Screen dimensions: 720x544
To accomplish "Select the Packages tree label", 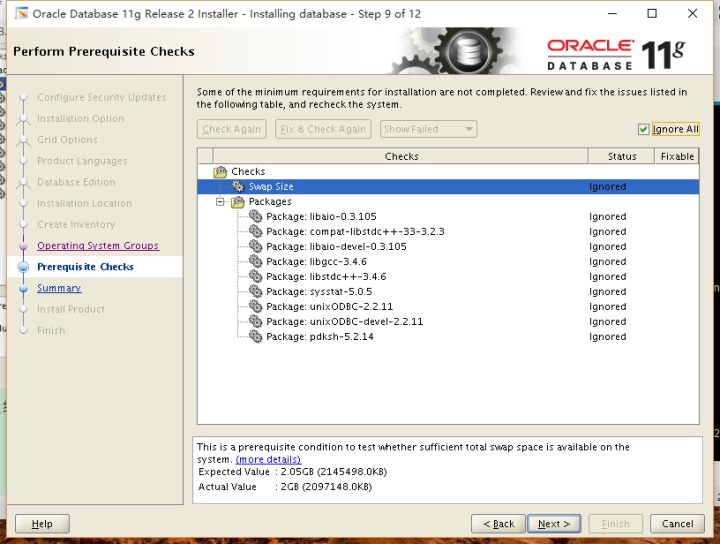I will pyautogui.click(x=270, y=202).
